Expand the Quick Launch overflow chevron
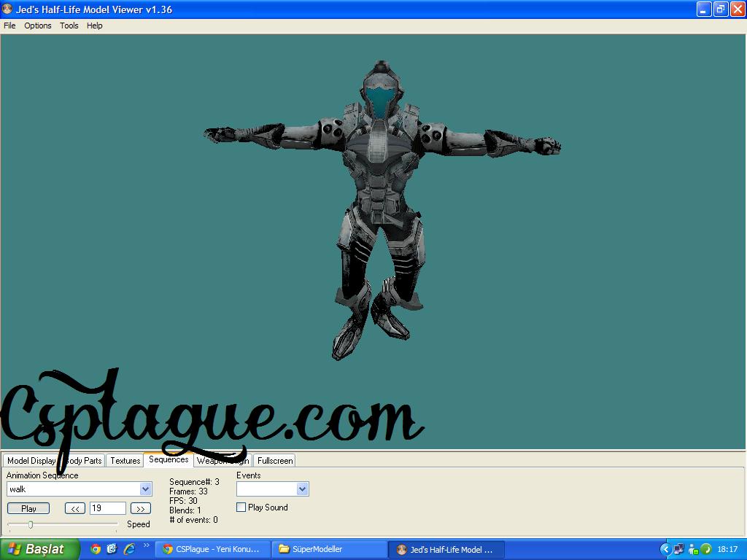 [146, 545]
